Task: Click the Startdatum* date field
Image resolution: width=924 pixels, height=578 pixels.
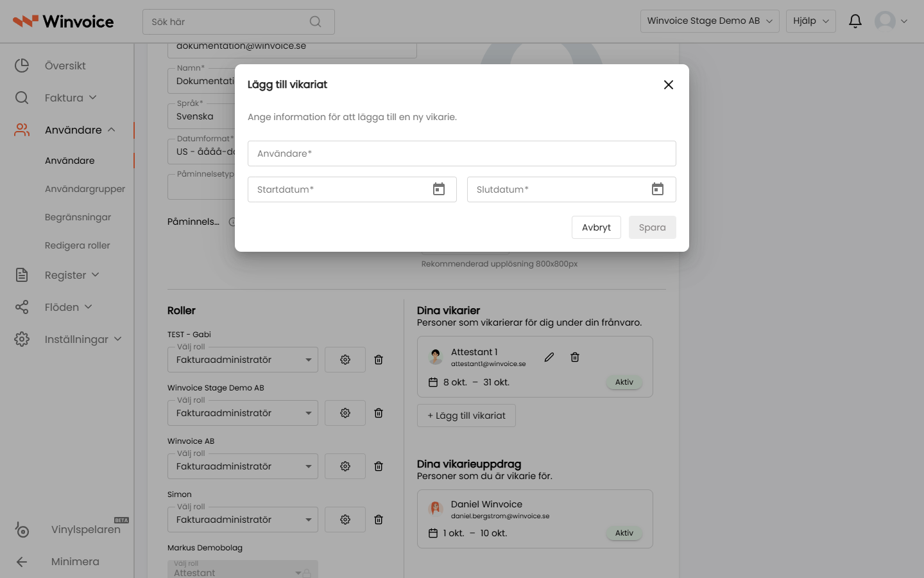Action: (352, 189)
